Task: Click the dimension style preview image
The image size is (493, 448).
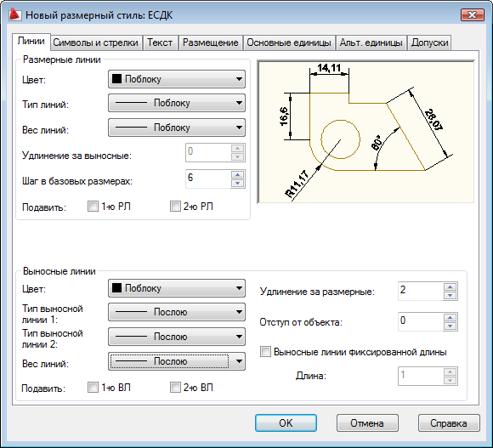Action: click(365, 132)
